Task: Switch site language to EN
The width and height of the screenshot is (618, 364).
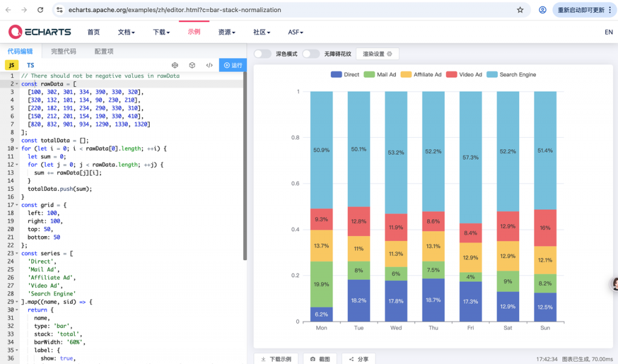Action: click(x=608, y=32)
